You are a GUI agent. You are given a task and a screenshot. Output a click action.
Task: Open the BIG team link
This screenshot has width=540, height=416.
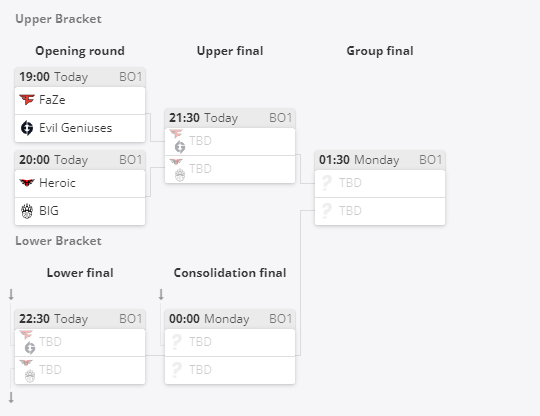tap(49, 211)
